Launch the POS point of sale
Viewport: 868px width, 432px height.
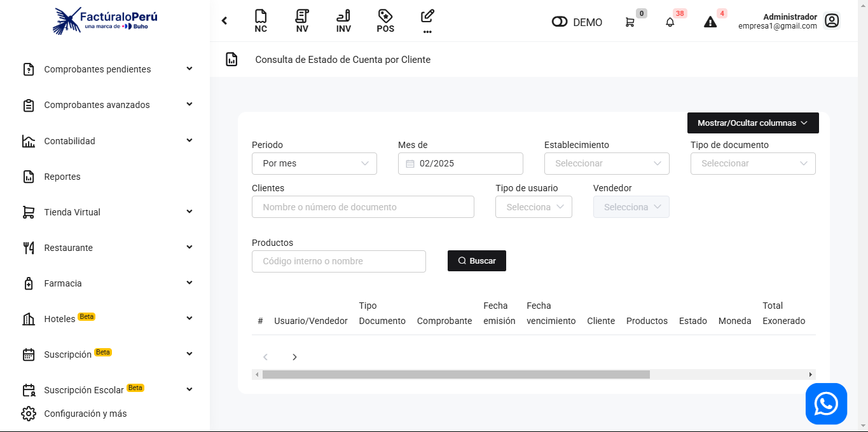(x=385, y=21)
